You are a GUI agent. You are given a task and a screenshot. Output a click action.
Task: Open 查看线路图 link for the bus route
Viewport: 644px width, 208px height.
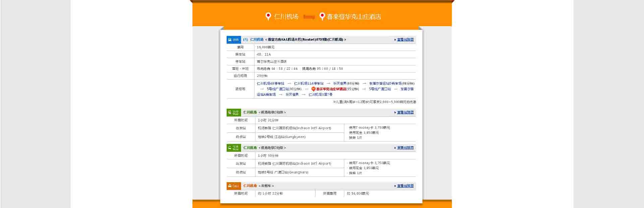405,40
